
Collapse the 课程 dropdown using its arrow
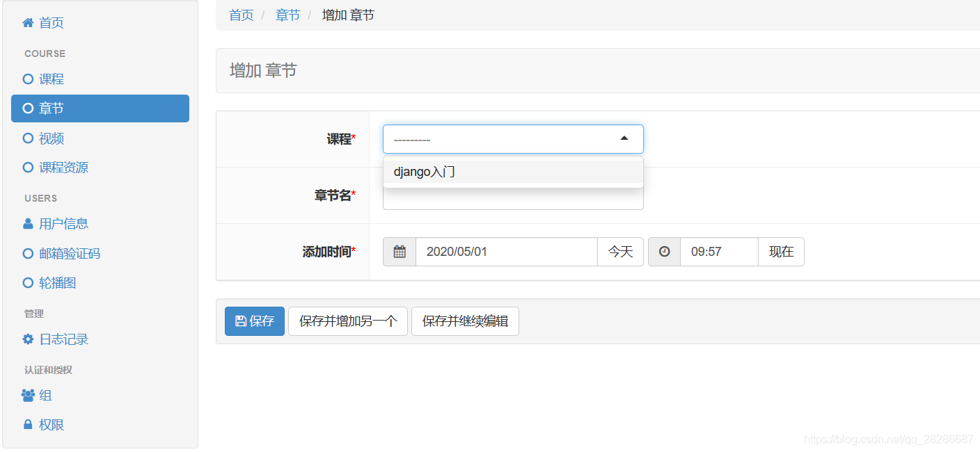point(624,139)
